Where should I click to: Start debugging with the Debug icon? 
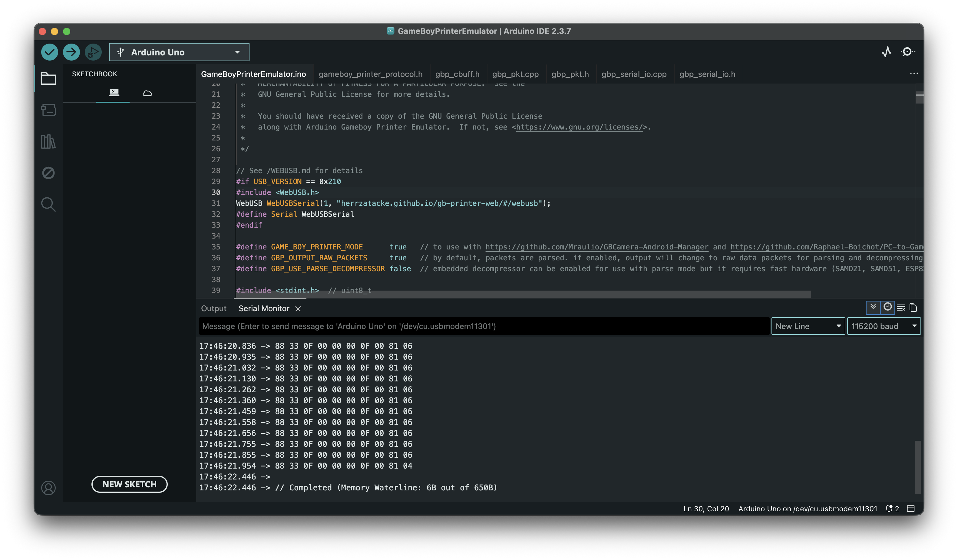coord(93,52)
